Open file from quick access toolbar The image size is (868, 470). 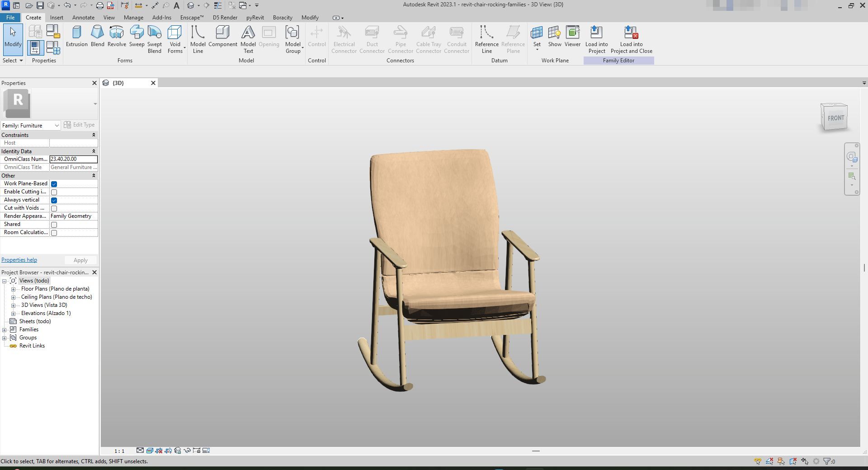pos(29,5)
